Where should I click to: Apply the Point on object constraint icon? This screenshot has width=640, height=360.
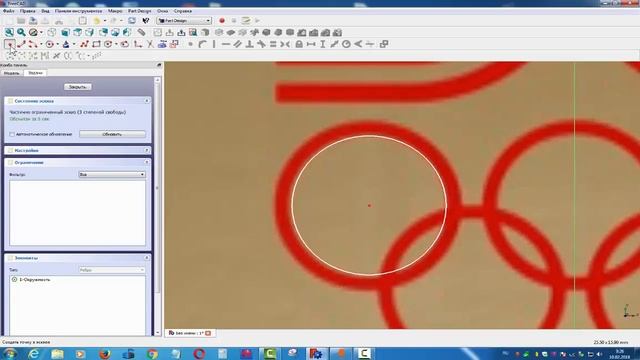[x=202, y=44]
